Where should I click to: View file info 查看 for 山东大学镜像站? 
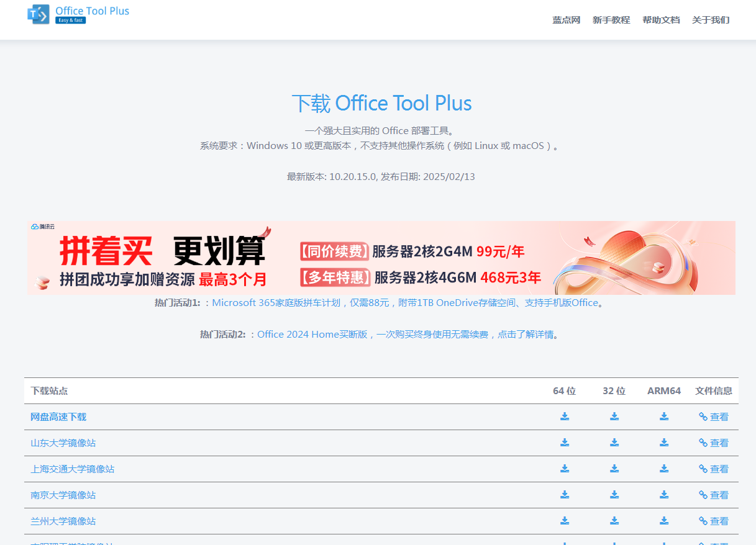(714, 443)
